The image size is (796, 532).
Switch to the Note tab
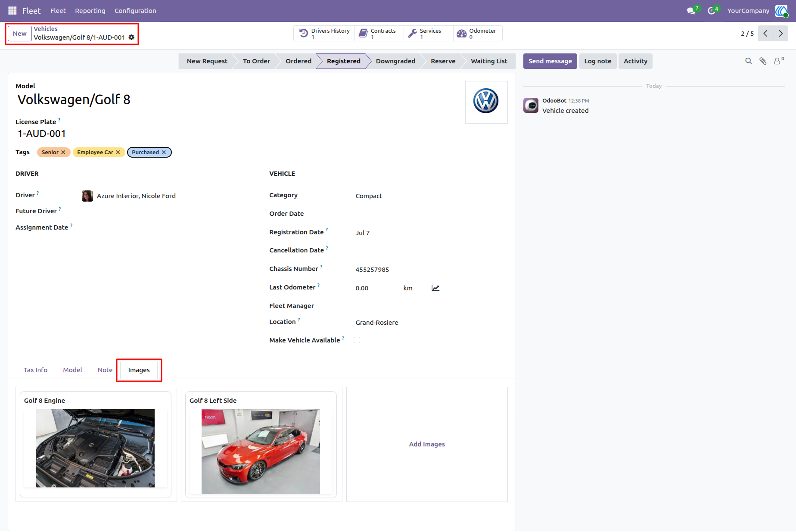(105, 370)
